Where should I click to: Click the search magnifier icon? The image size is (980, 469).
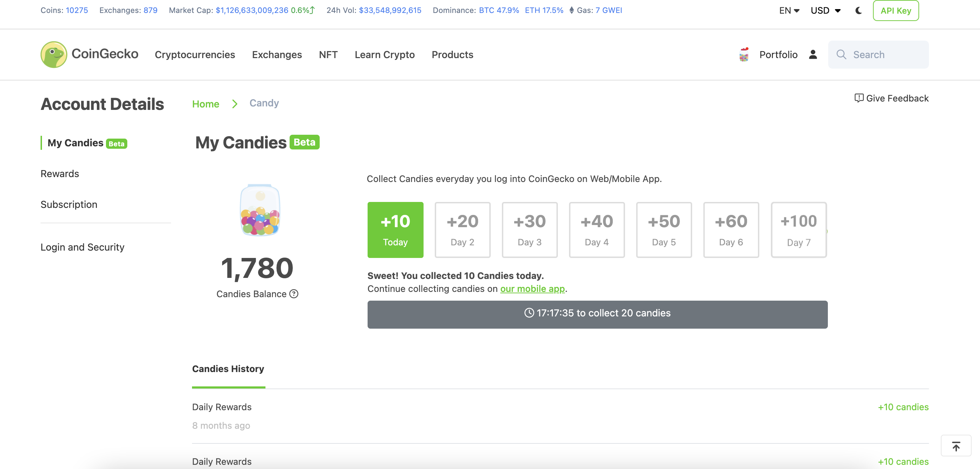click(841, 55)
